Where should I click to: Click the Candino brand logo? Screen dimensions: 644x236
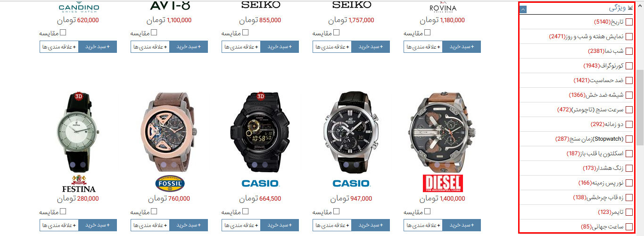click(x=78, y=7)
